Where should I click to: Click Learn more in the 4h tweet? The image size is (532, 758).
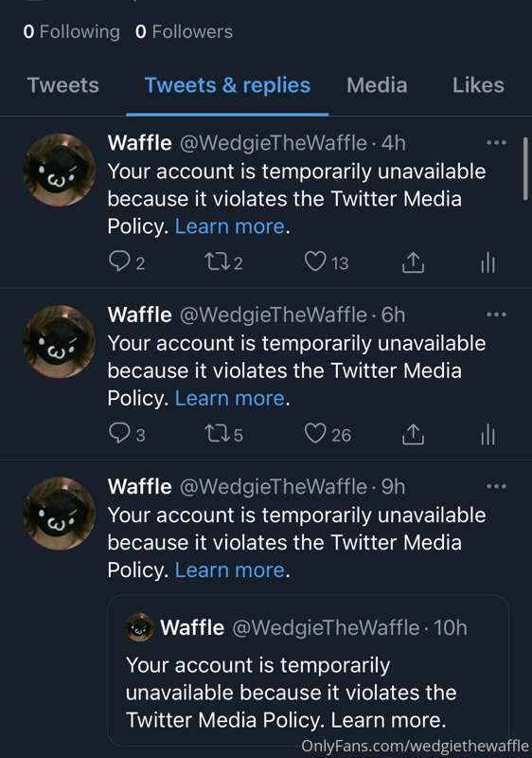[229, 226]
